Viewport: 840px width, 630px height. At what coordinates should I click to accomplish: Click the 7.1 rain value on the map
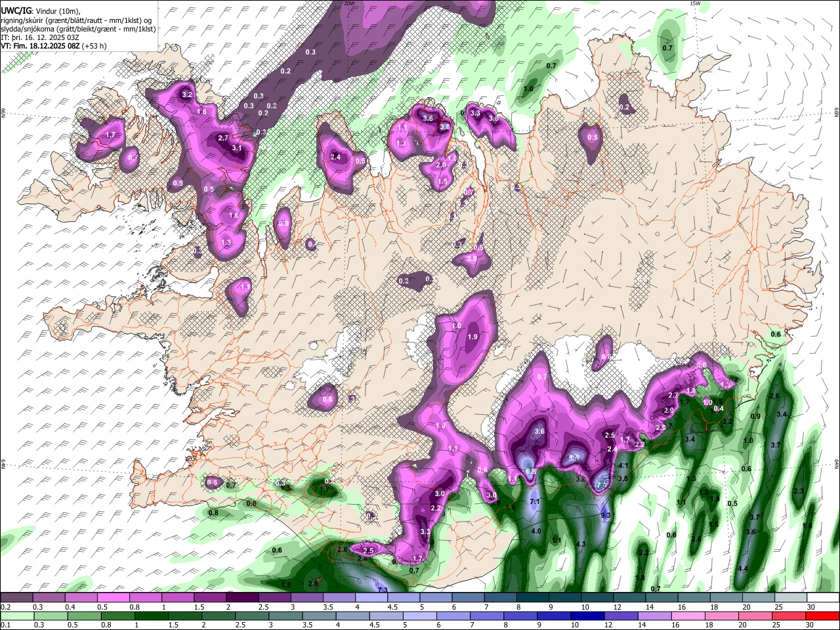click(535, 502)
